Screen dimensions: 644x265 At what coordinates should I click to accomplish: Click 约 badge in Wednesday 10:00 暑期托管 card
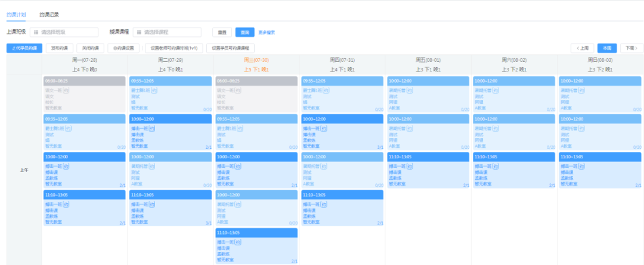238,204
